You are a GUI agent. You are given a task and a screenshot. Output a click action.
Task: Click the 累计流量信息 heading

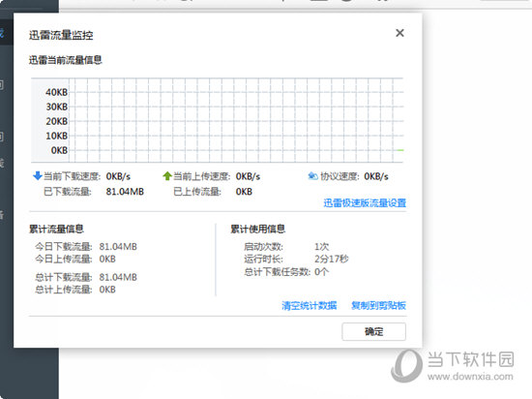coord(56,229)
